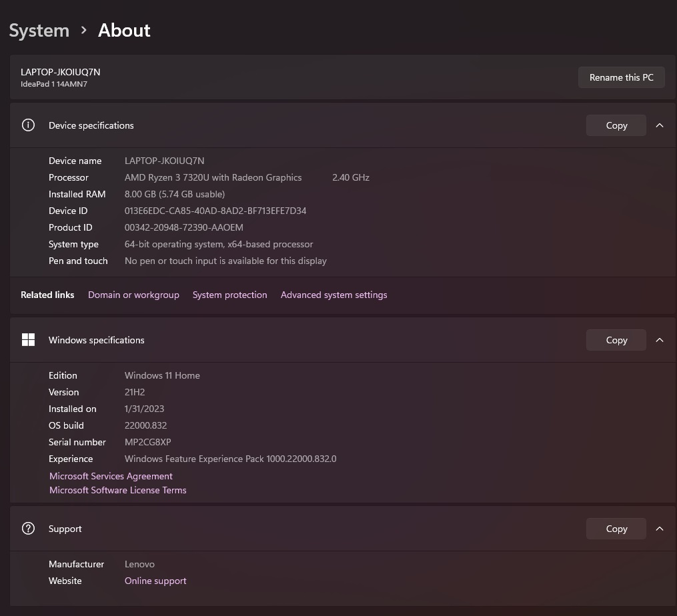Click the Installed RAM label
This screenshot has width=677, height=616.
coord(77,194)
